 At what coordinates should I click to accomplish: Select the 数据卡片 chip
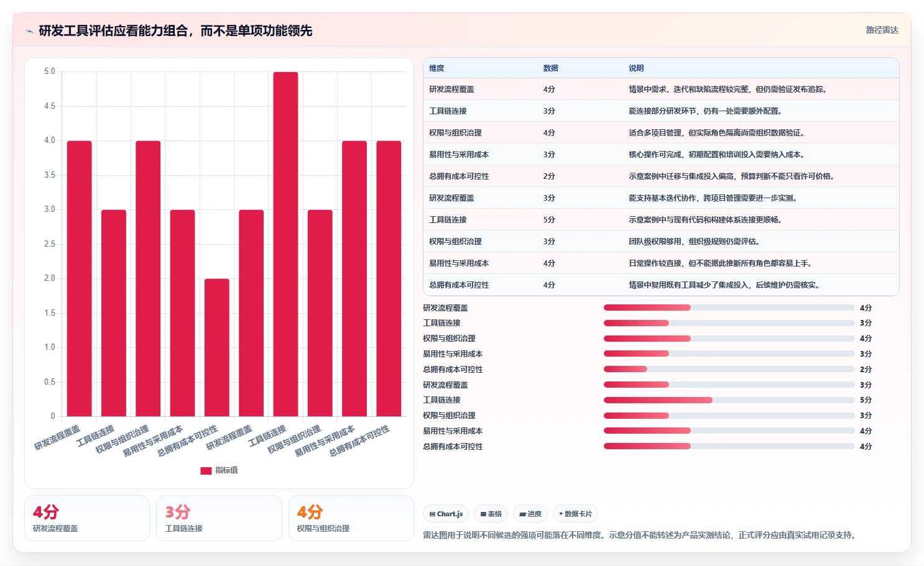click(x=575, y=514)
